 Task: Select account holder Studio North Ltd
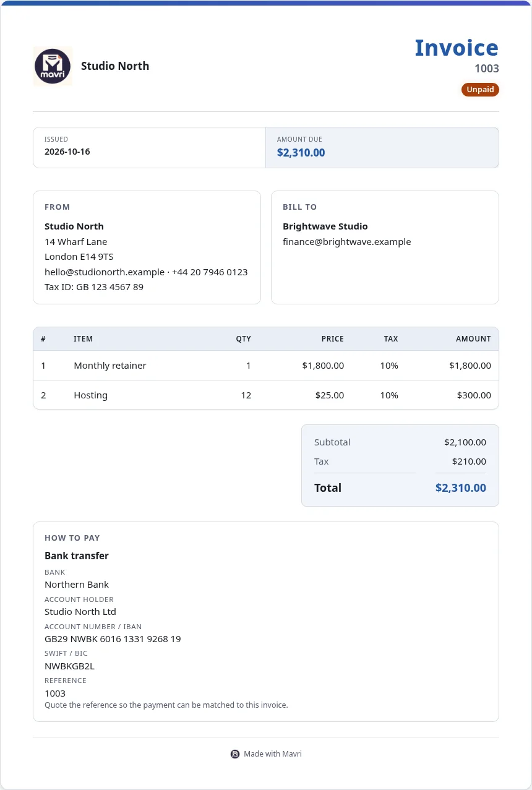(80, 612)
